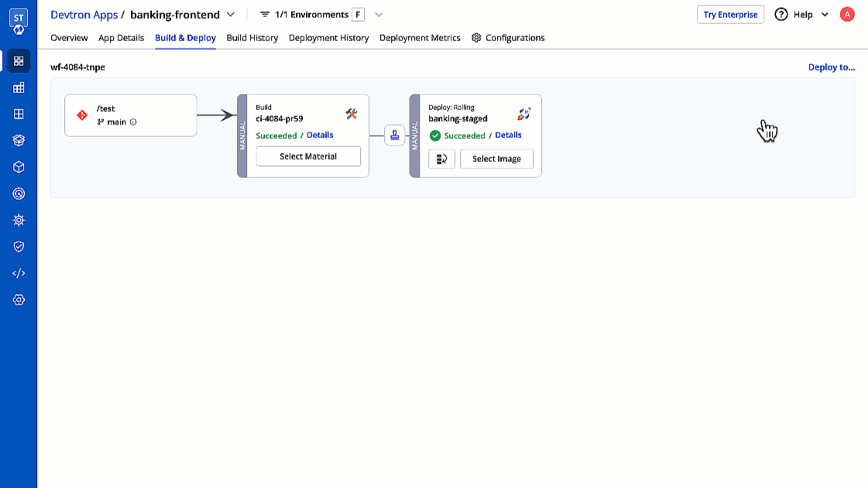Select the Applications grid icon in sidebar
The height and width of the screenshot is (488, 868).
(18, 60)
